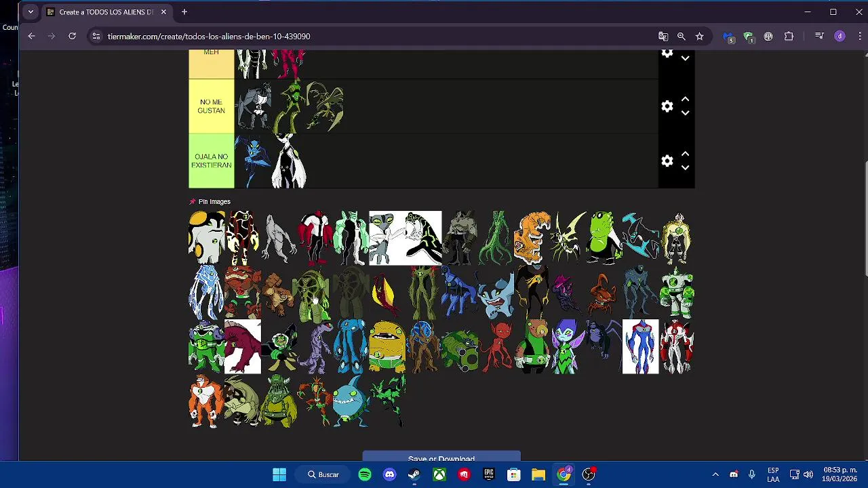The image size is (868, 488).
Task: Move NO ME GUSTAN tier down
Action: 685,113
